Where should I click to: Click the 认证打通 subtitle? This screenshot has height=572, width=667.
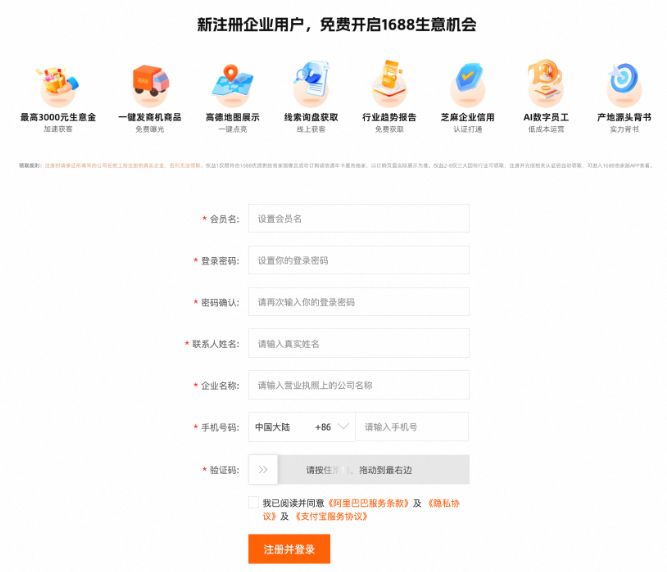467,129
